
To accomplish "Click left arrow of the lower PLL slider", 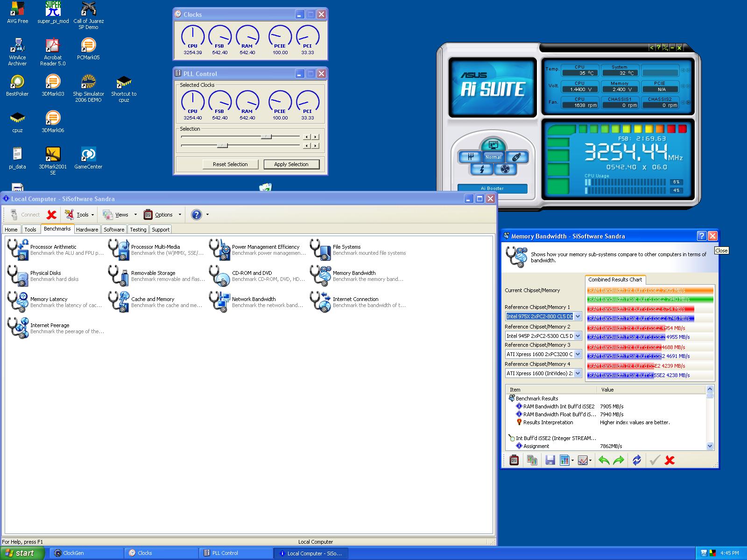I will click(307, 146).
